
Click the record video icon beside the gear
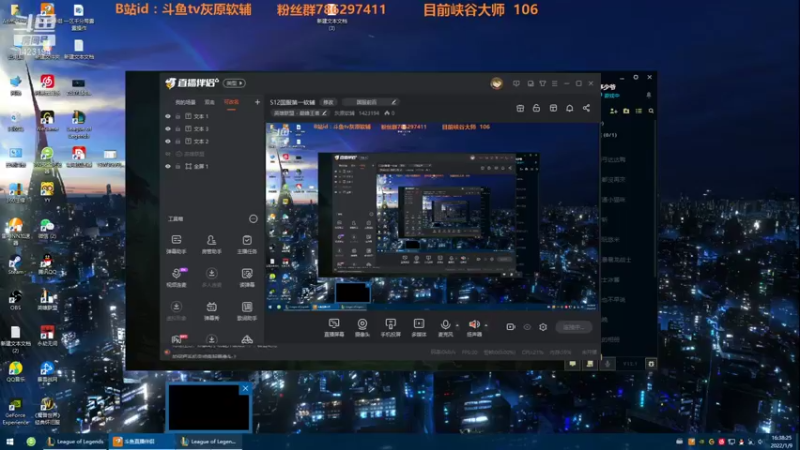pos(510,327)
